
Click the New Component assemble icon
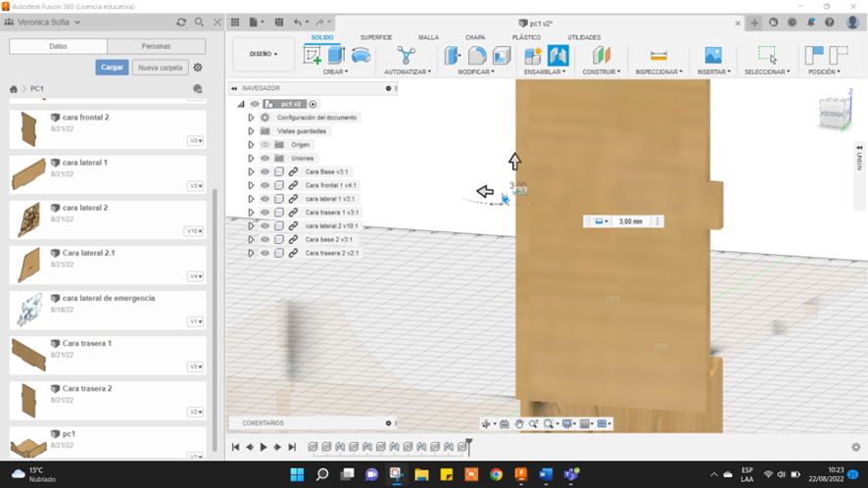tap(533, 56)
